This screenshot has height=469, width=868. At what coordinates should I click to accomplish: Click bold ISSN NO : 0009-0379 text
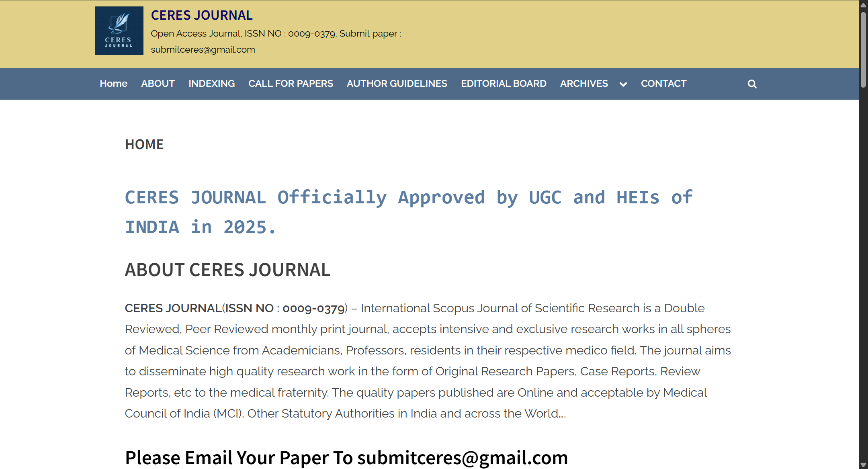tap(285, 308)
